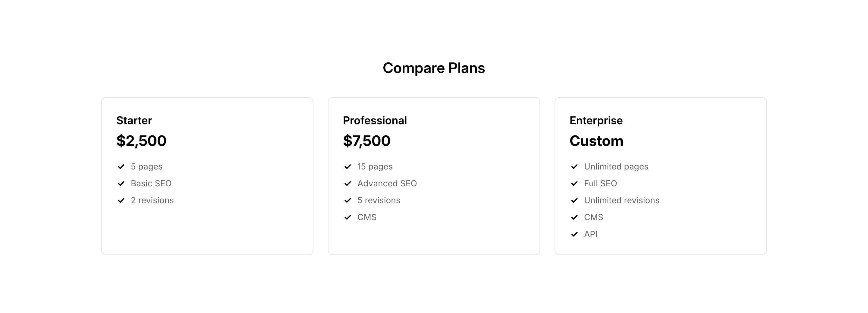The height and width of the screenshot is (313, 868).
Task: Click the Enterprise plan's CMS checkmark
Action: point(574,217)
